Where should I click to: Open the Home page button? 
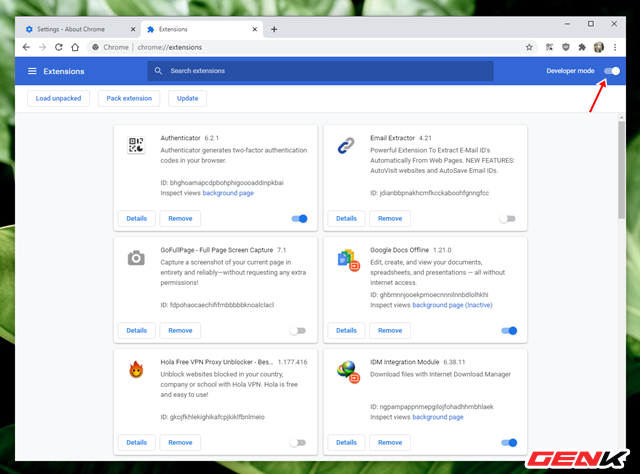click(75, 47)
